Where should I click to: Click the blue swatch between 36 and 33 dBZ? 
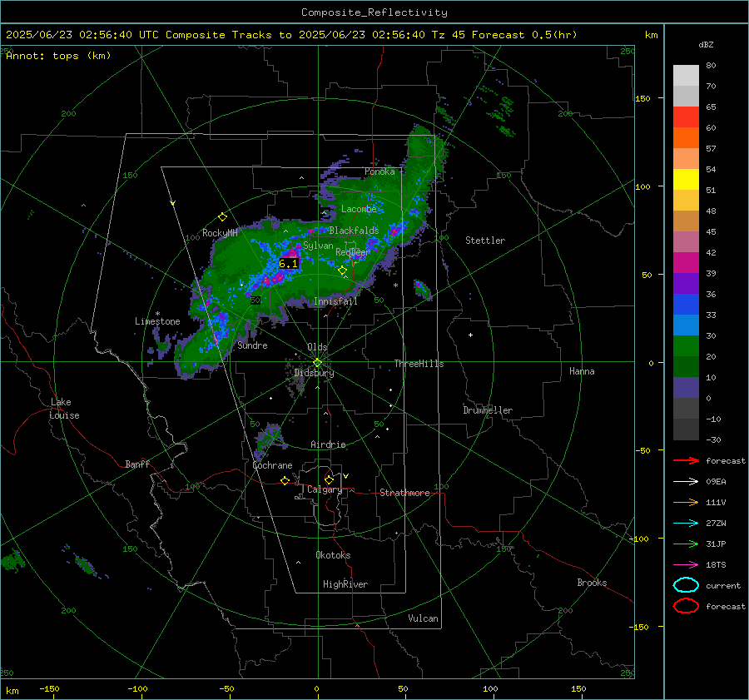(x=686, y=305)
